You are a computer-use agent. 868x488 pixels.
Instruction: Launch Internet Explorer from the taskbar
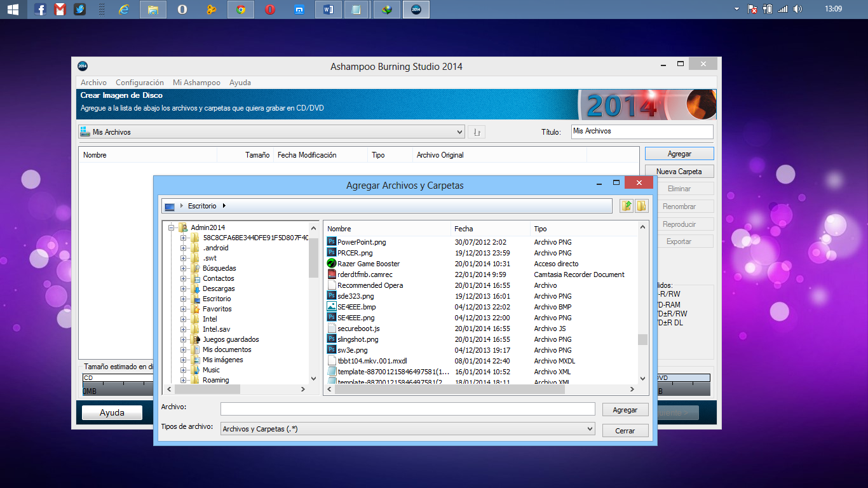click(x=124, y=10)
